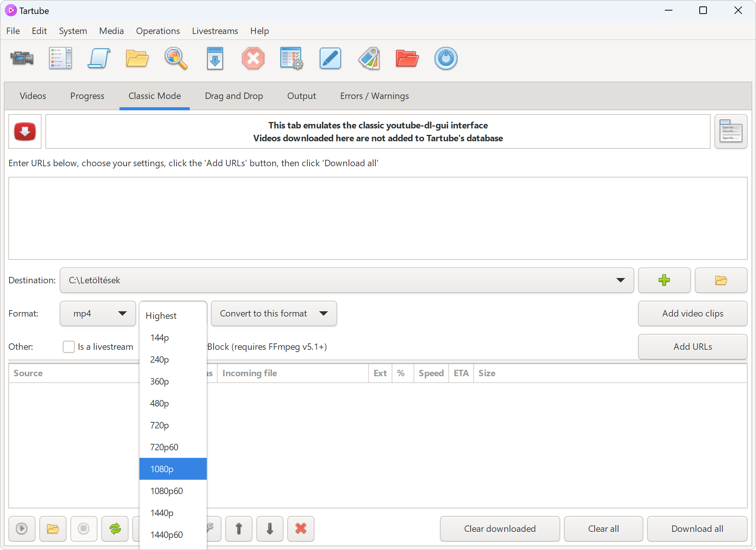Choose 240p resolution option
The image size is (756, 550).
(173, 360)
